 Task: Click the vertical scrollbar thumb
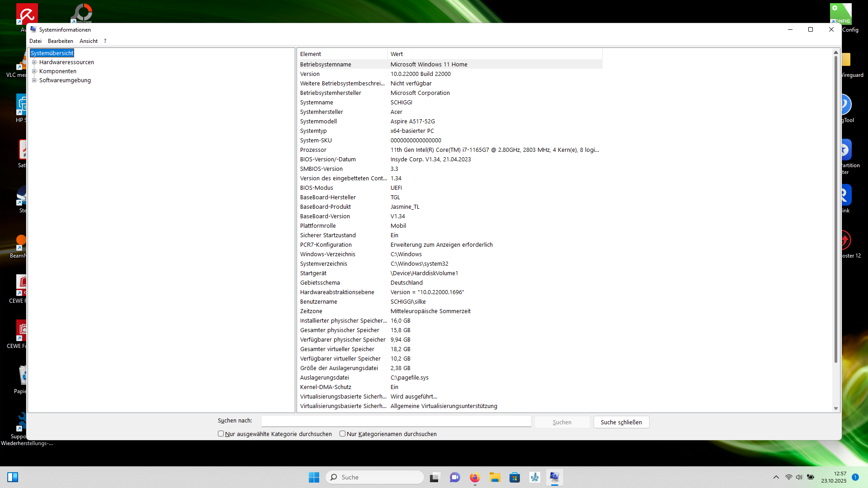836,209
